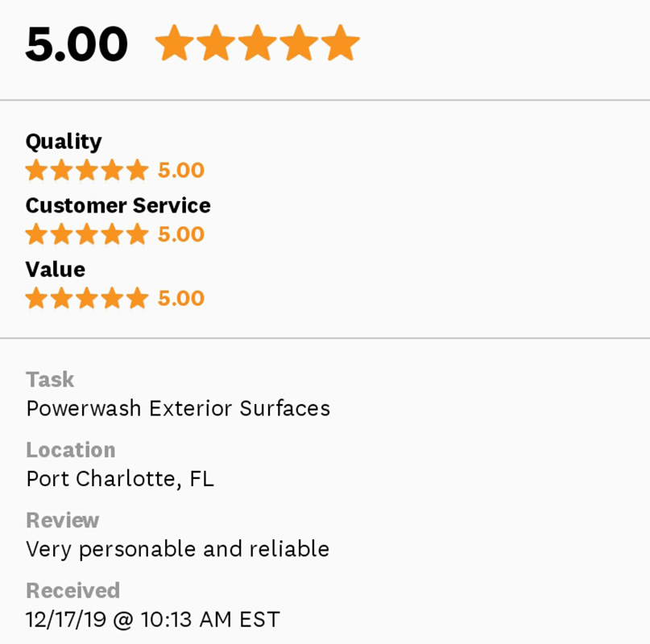This screenshot has height=644, width=650.
Task: Click the third large star in overall rating
Action: [x=257, y=43]
